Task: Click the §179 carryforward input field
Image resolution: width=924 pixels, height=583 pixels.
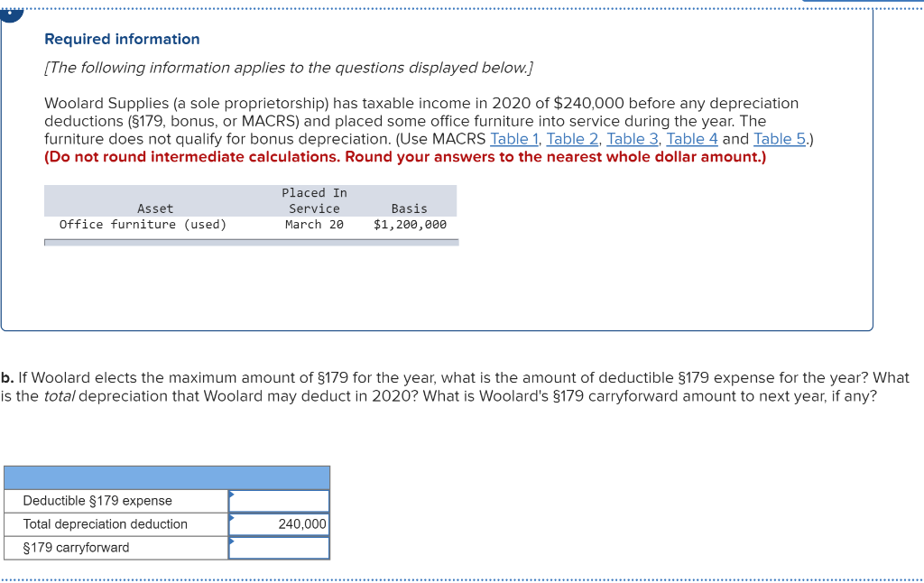Action: [281, 547]
